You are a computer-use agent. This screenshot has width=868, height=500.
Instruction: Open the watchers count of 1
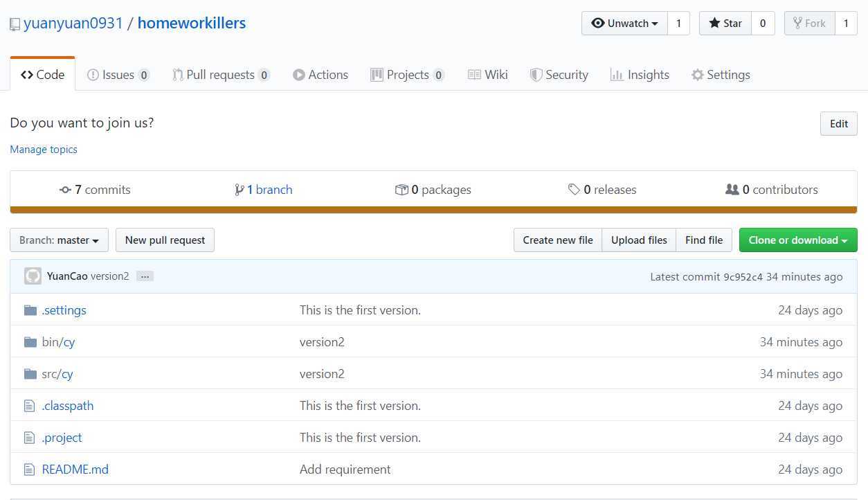[678, 24]
